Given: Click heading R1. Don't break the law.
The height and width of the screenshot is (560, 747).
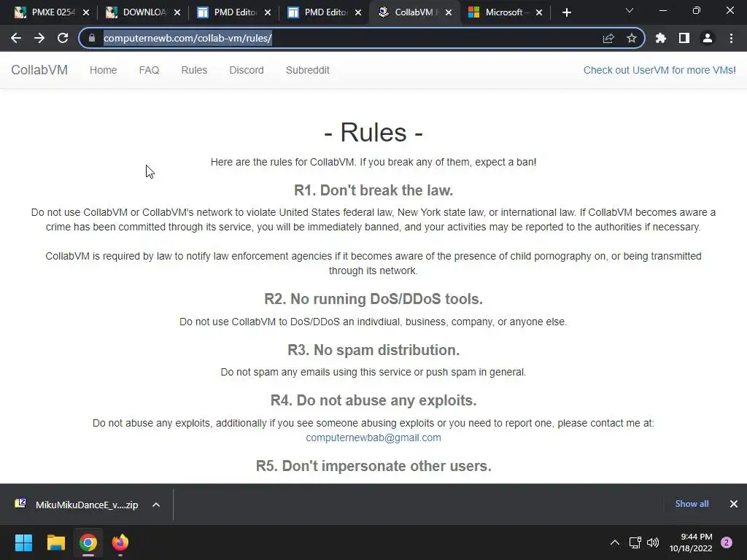Looking at the screenshot, I should pos(373,190).
